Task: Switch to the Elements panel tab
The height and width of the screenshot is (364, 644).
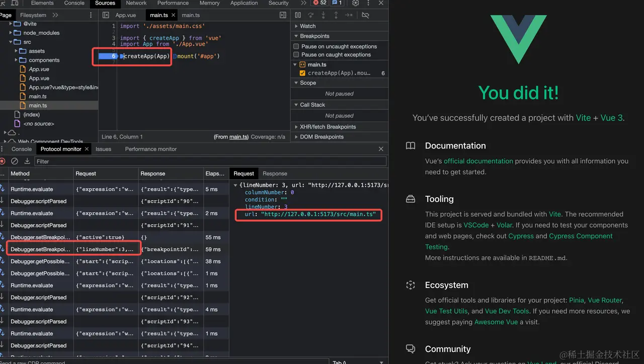Action: pyautogui.click(x=42, y=3)
